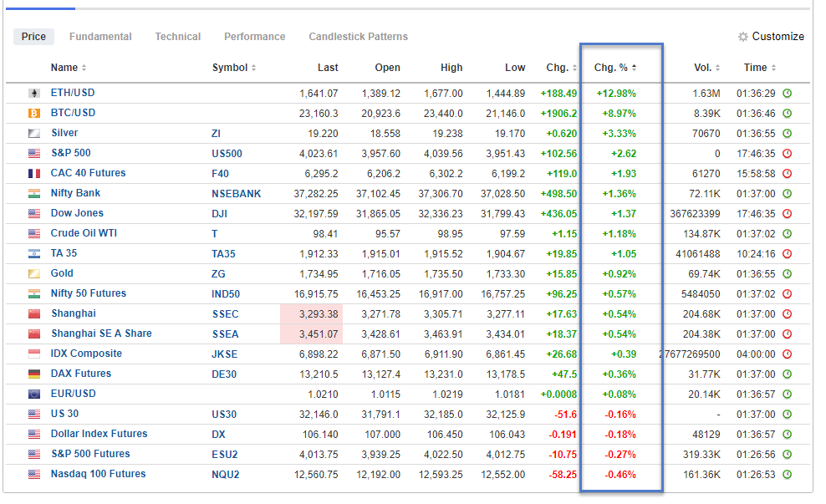Viewport: 826px width, 504px height.
Task: Switch to the Performance tab
Action: pos(254,36)
